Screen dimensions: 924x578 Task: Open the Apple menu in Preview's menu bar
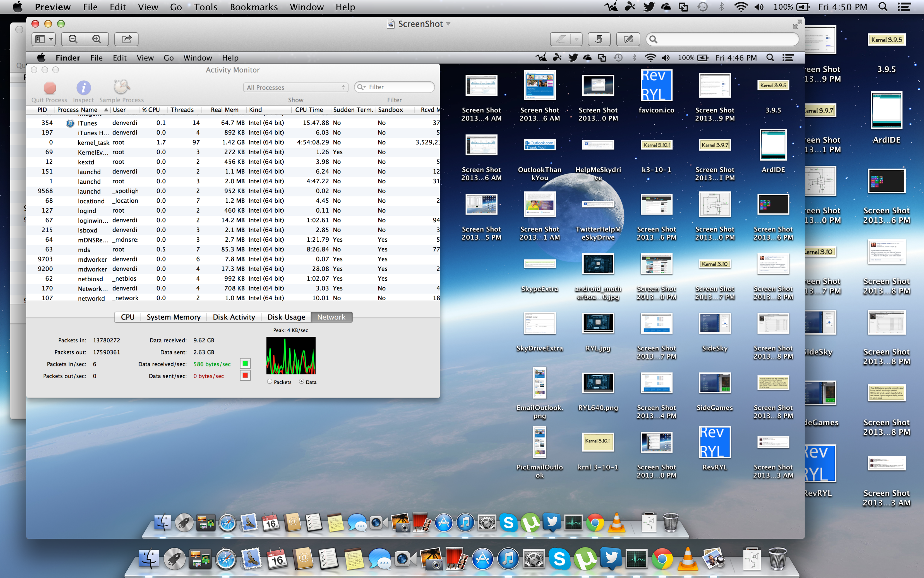(x=18, y=7)
